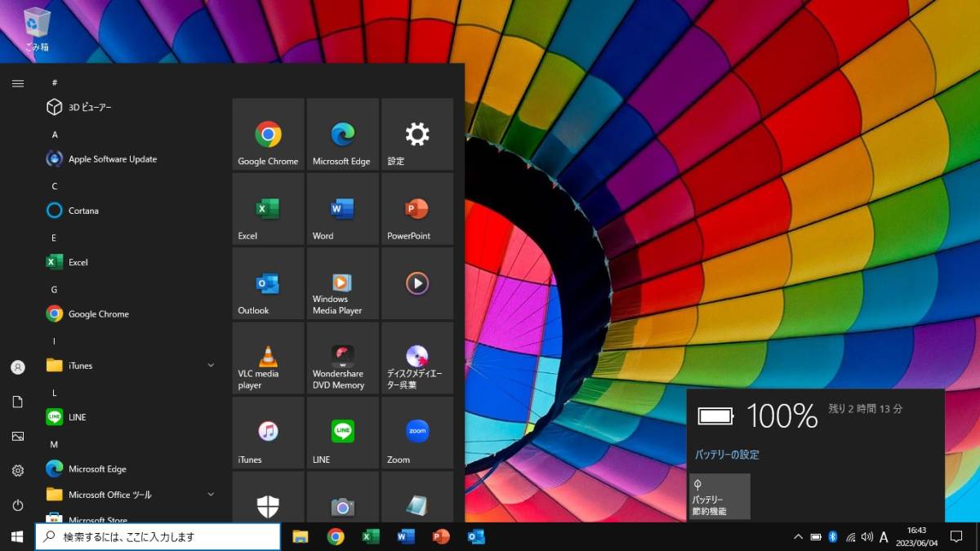
Task: Click the letter A group header
Action: pyautogui.click(x=55, y=135)
